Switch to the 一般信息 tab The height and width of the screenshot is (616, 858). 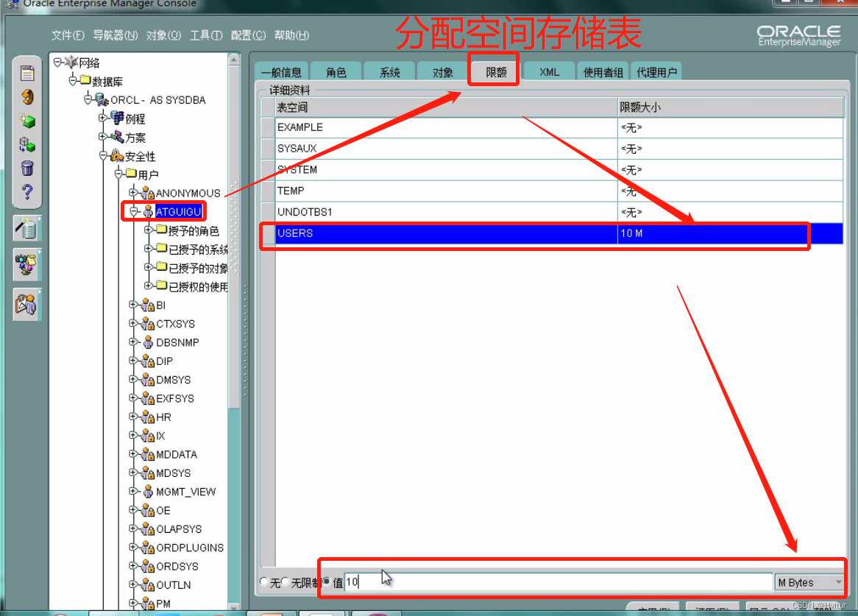coord(281,72)
